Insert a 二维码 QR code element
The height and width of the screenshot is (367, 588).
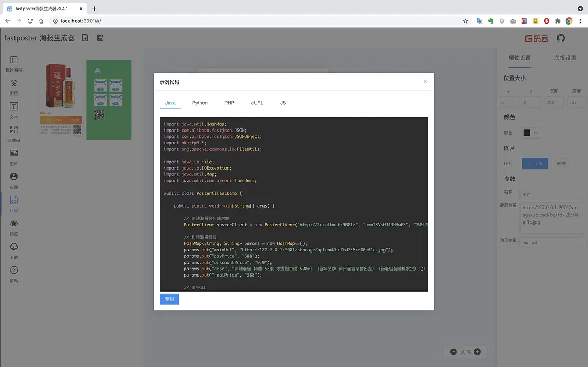(14, 130)
